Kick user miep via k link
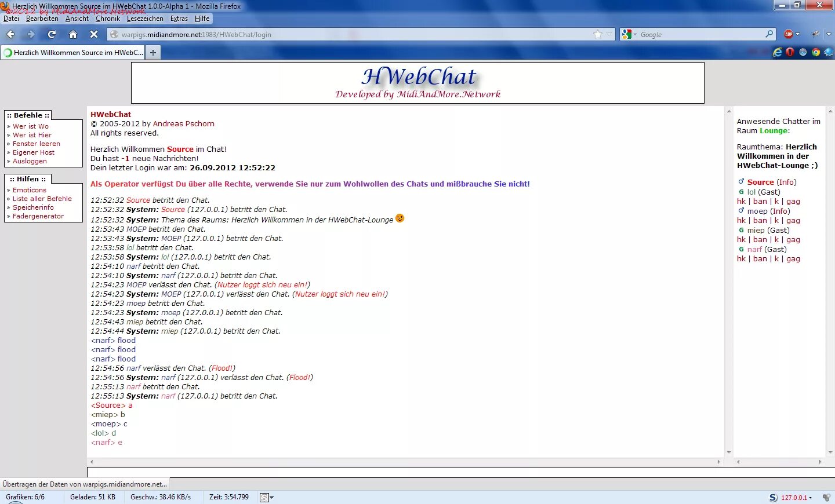The width and height of the screenshot is (835, 504). pos(777,240)
